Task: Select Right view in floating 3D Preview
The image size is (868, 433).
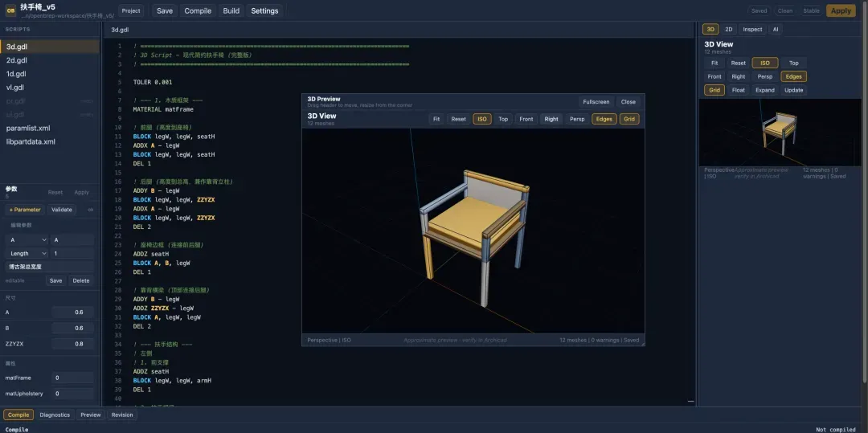Action: [551, 119]
